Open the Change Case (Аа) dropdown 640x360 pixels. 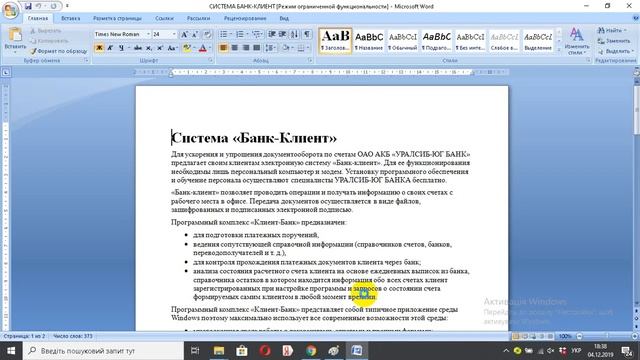(172, 48)
